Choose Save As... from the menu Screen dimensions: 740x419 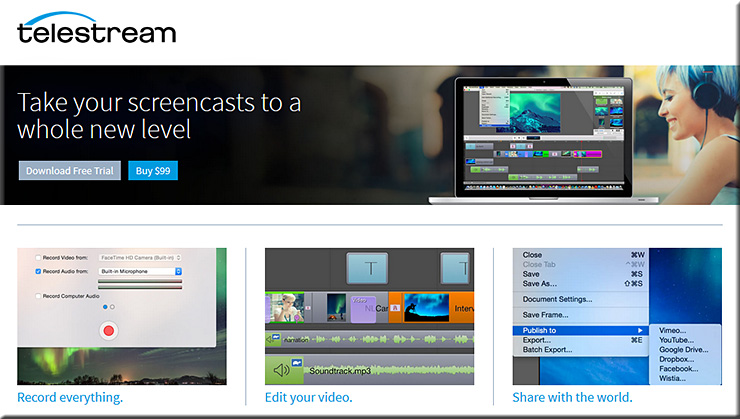[539, 284]
